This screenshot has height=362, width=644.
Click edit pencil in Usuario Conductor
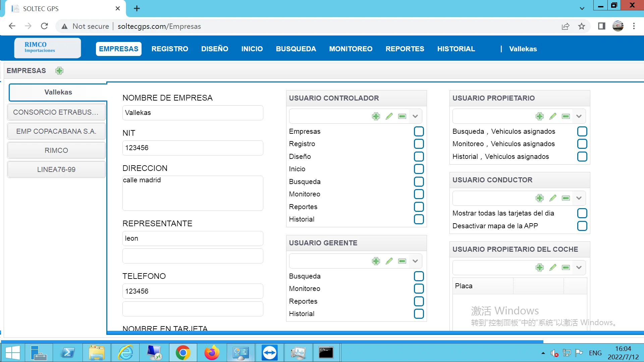tap(552, 198)
